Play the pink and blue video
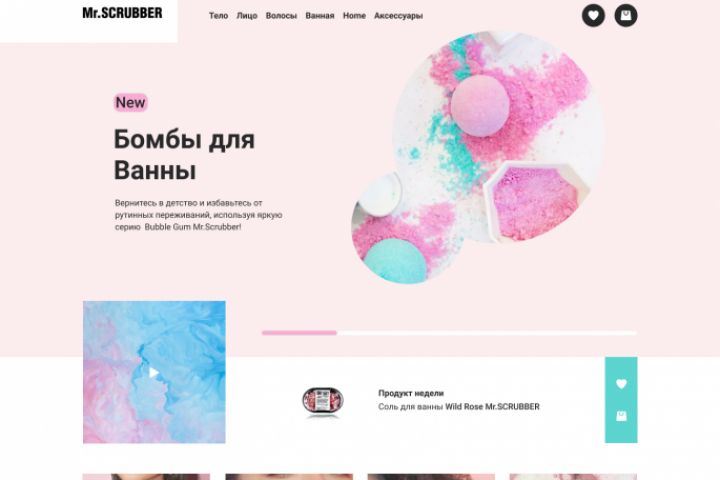This screenshot has width=720, height=480. (x=154, y=373)
